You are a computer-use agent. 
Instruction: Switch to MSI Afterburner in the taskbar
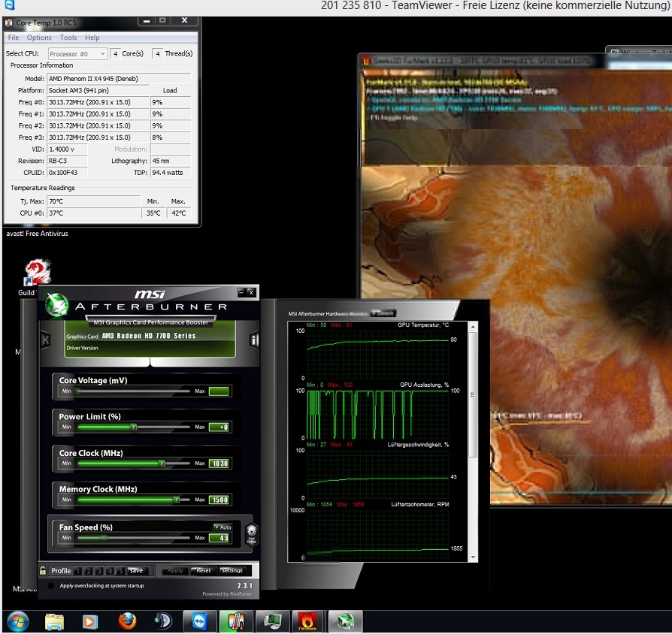coord(346,621)
